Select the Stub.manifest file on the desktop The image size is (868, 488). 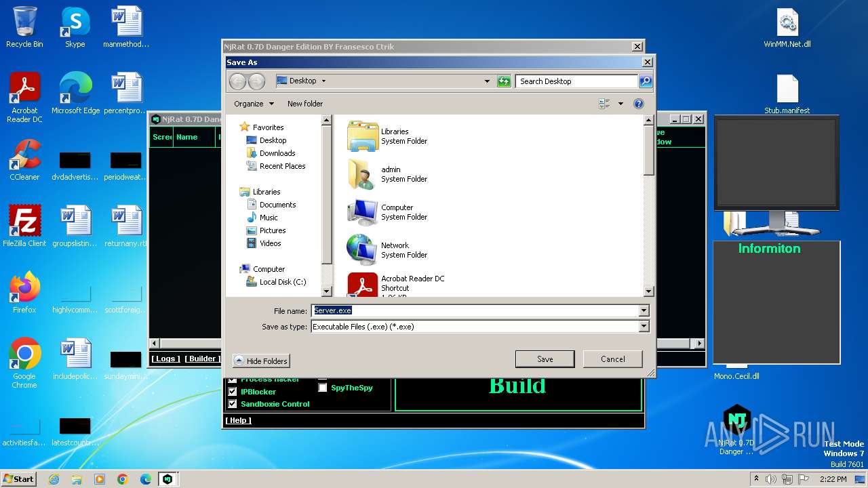787,94
